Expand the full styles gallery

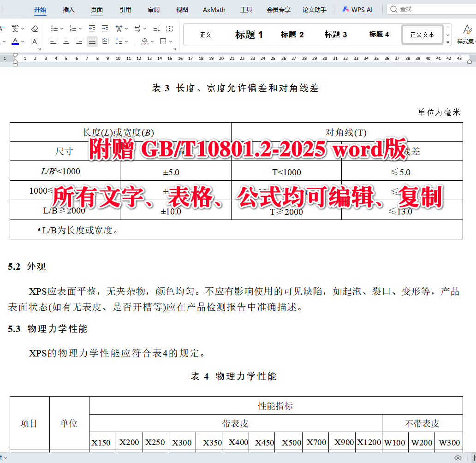tap(448, 42)
